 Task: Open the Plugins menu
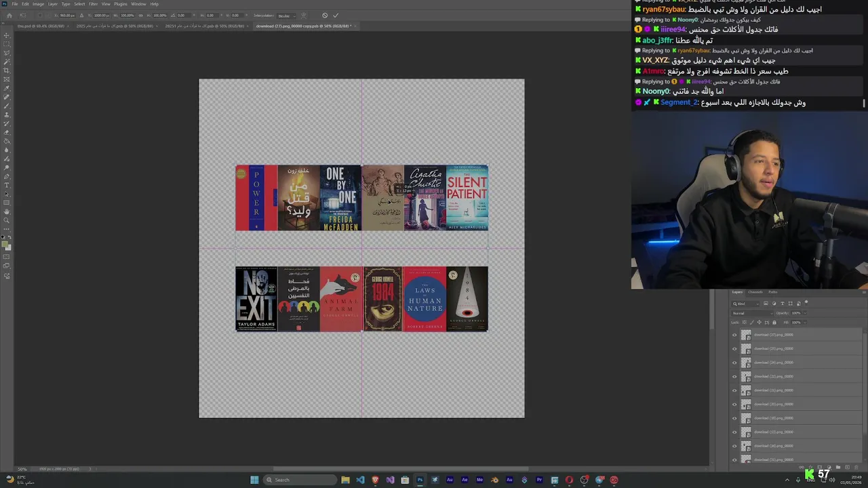[121, 4]
